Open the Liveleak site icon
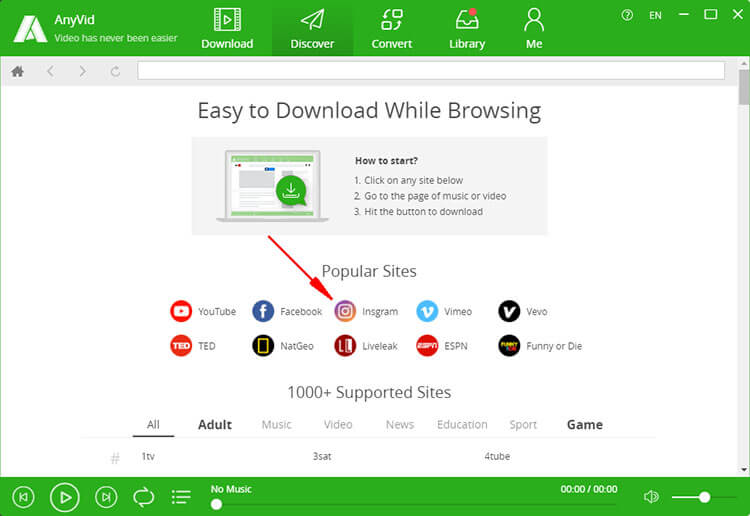 coord(345,346)
